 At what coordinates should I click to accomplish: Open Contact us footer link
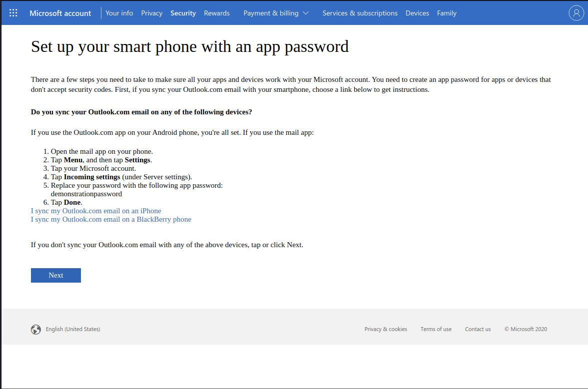[478, 329]
